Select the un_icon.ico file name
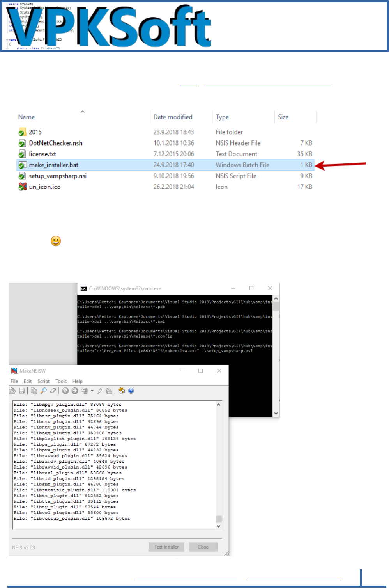This screenshot has width=389, height=588. 45,187
